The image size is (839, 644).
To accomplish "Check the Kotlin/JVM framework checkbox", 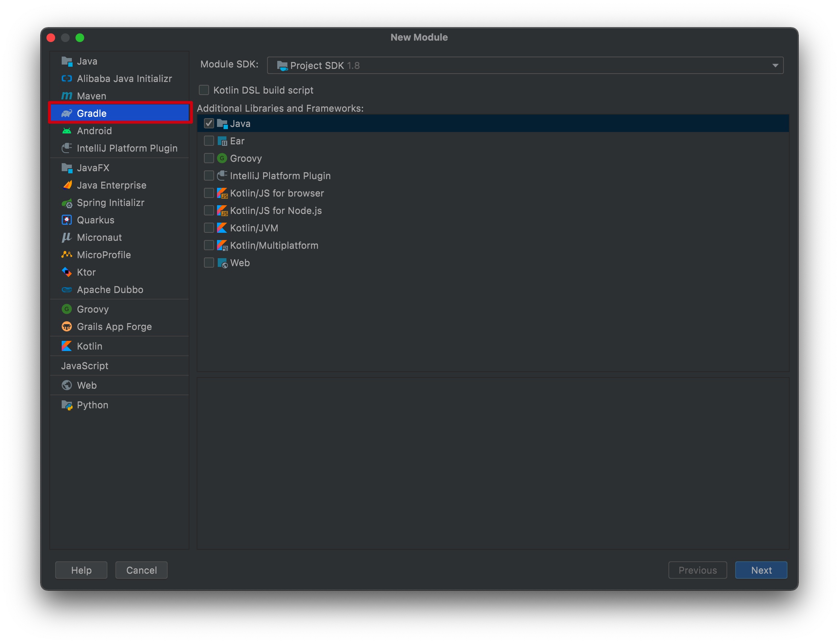I will pos(209,228).
